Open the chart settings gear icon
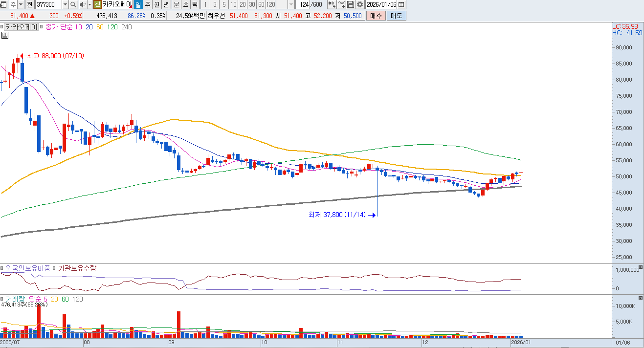Viewport: 644px width, 348px height. pos(359,4)
